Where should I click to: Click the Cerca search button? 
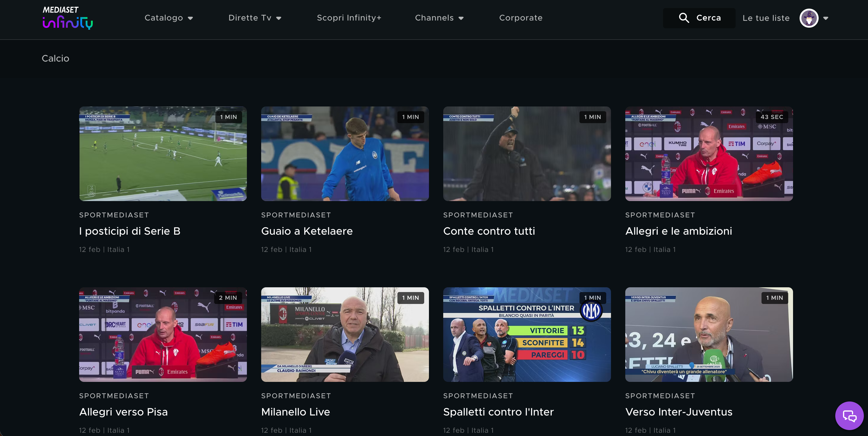709,18
